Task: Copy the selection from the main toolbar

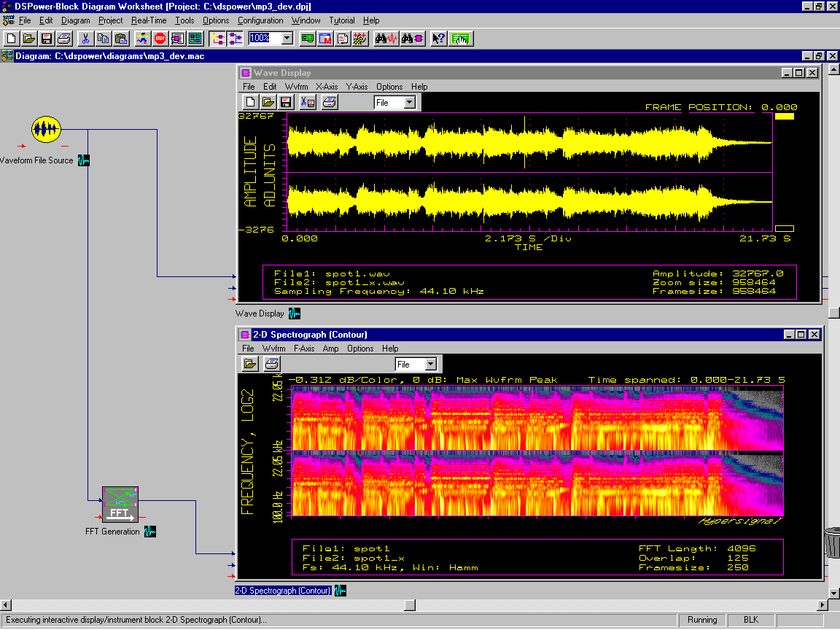Action: 104,39
